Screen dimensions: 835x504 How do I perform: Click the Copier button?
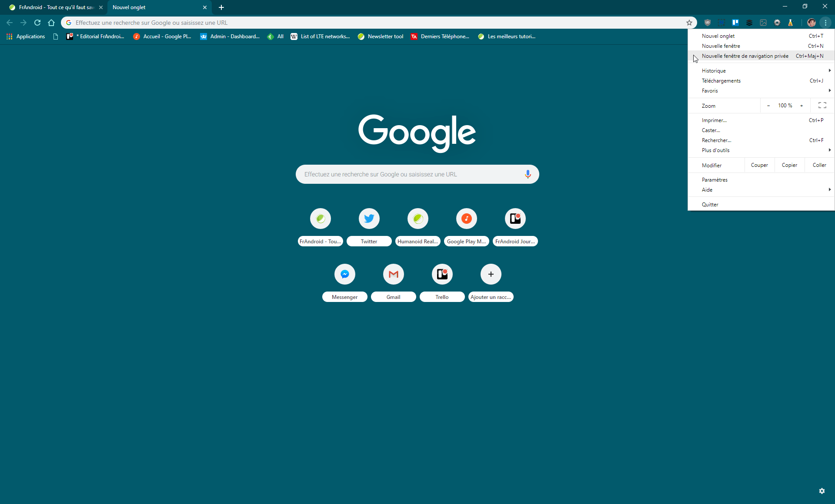(789, 165)
